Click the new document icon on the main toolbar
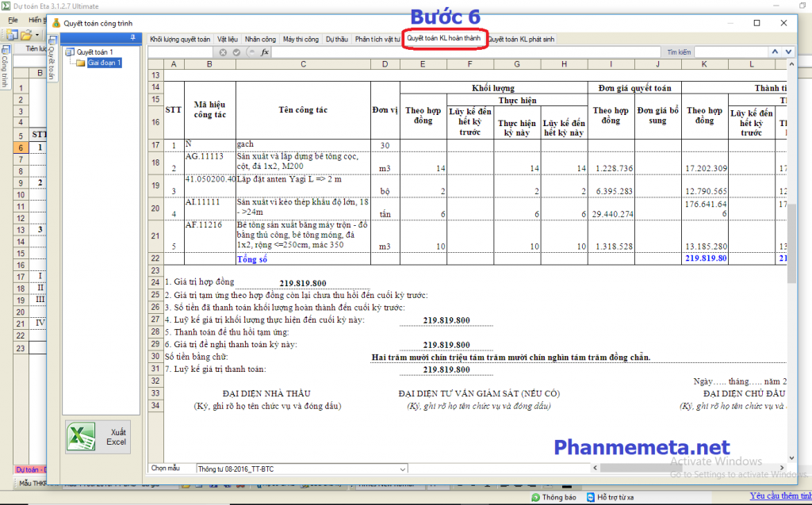 (x=11, y=34)
